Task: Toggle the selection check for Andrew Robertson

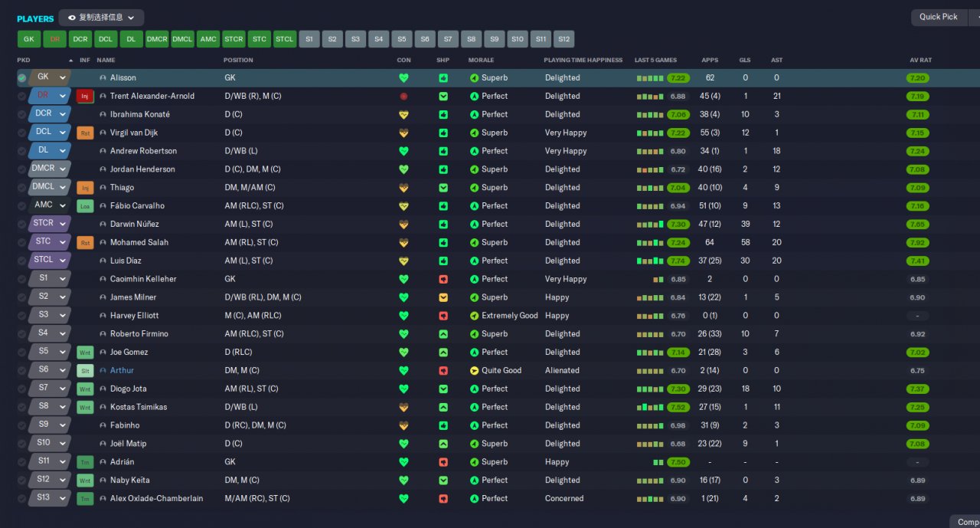Action: [x=21, y=151]
